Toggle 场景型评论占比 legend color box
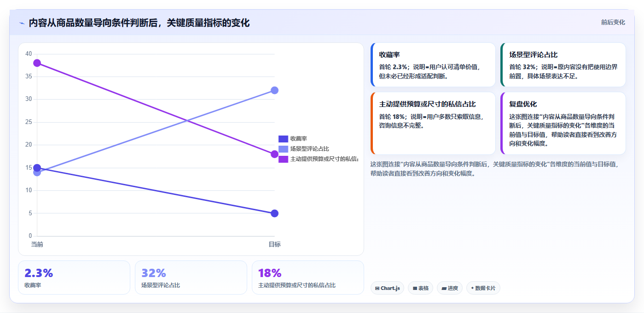This screenshot has height=313, width=644. click(x=283, y=149)
